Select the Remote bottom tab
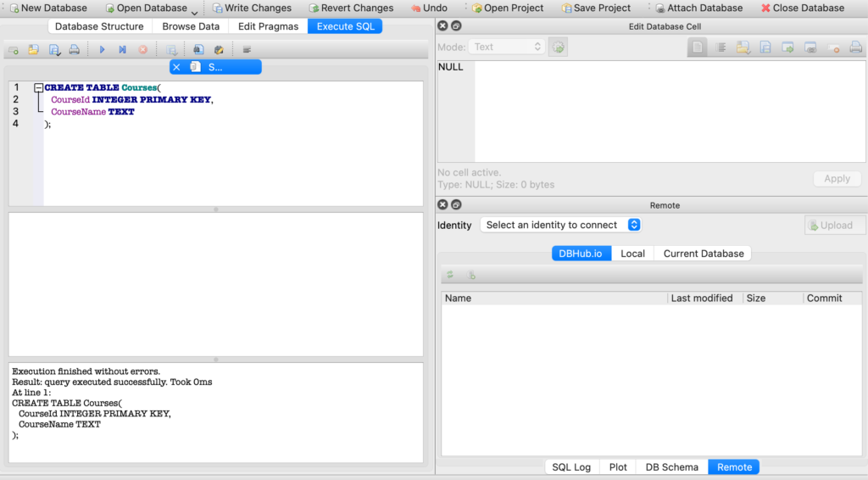868x480 pixels. pyautogui.click(x=734, y=467)
